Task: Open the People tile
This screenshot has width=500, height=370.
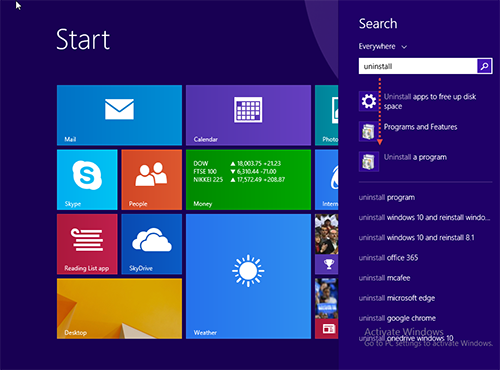Action: [152, 180]
